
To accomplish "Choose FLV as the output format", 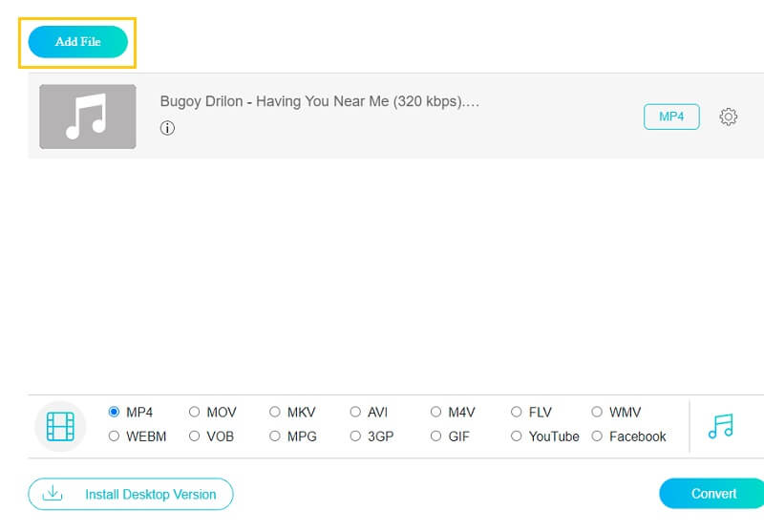I will click(x=517, y=413).
